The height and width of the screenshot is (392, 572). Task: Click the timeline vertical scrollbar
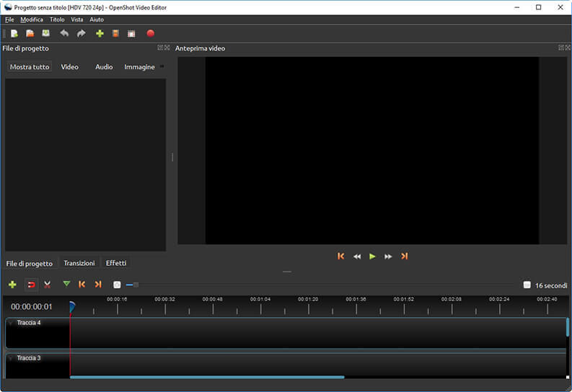pyautogui.click(x=568, y=327)
